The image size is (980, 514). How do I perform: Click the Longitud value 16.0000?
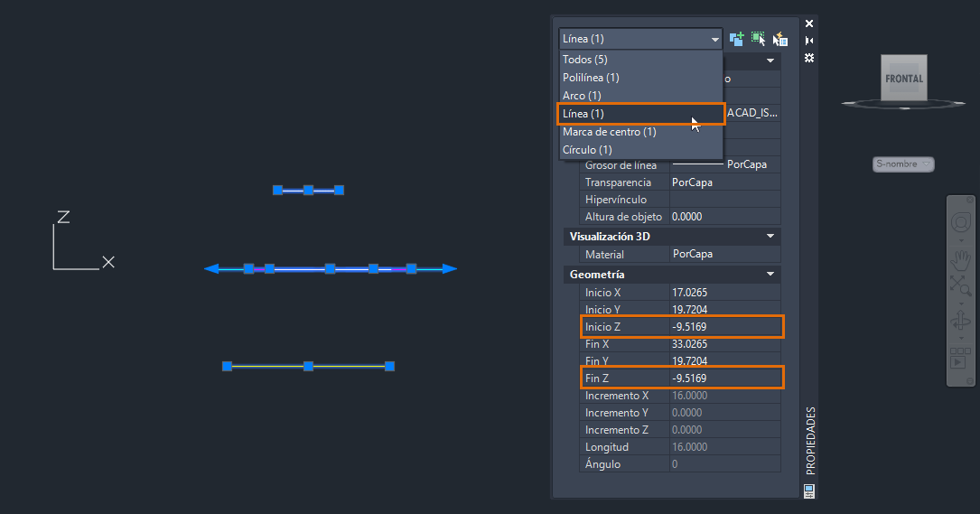725,447
